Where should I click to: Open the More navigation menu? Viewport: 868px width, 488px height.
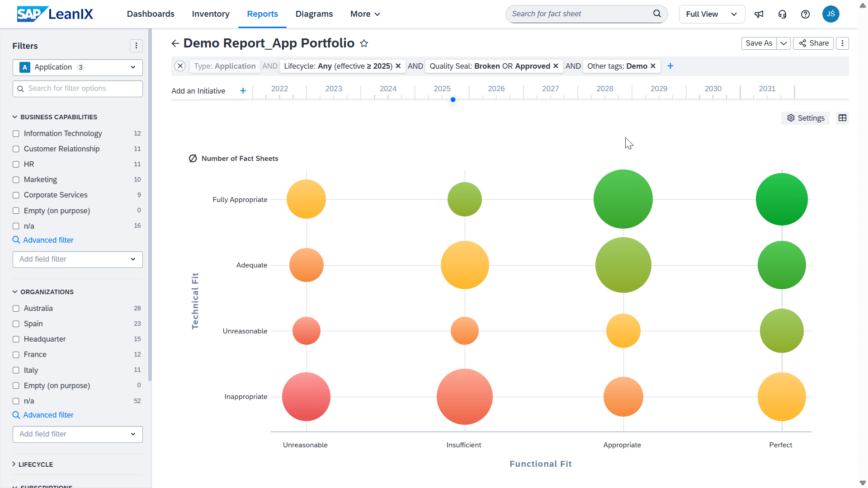pyautogui.click(x=365, y=14)
